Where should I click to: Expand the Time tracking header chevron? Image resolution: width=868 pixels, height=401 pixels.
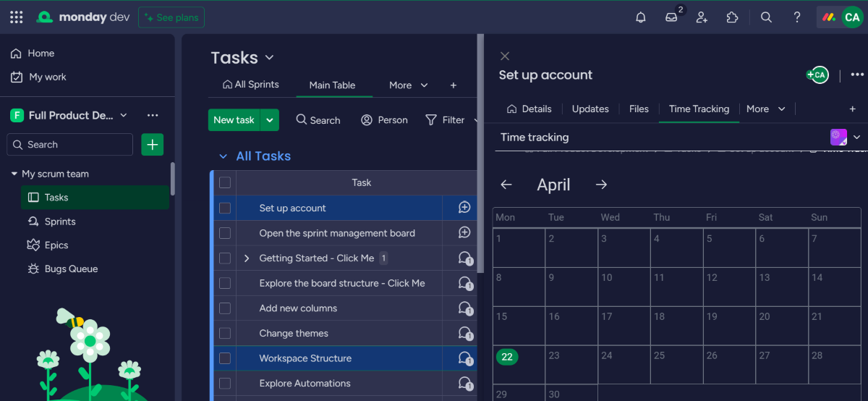tap(857, 137)
